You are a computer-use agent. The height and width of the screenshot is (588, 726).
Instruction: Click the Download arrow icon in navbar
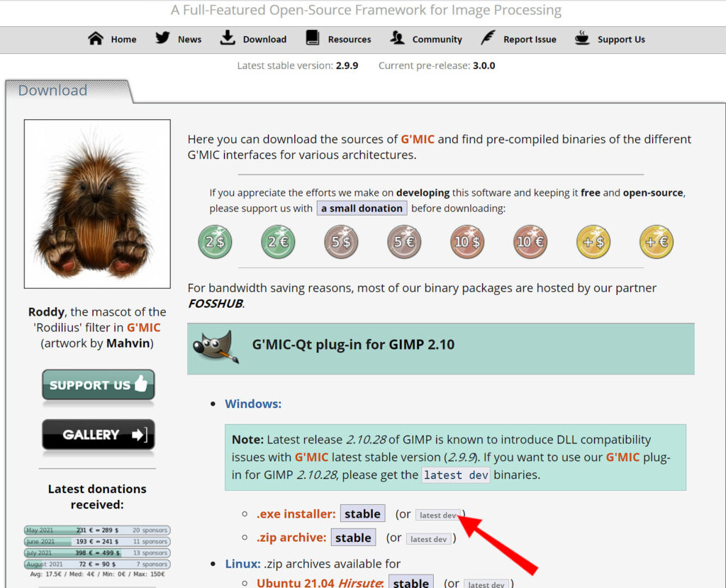(228, 38)
